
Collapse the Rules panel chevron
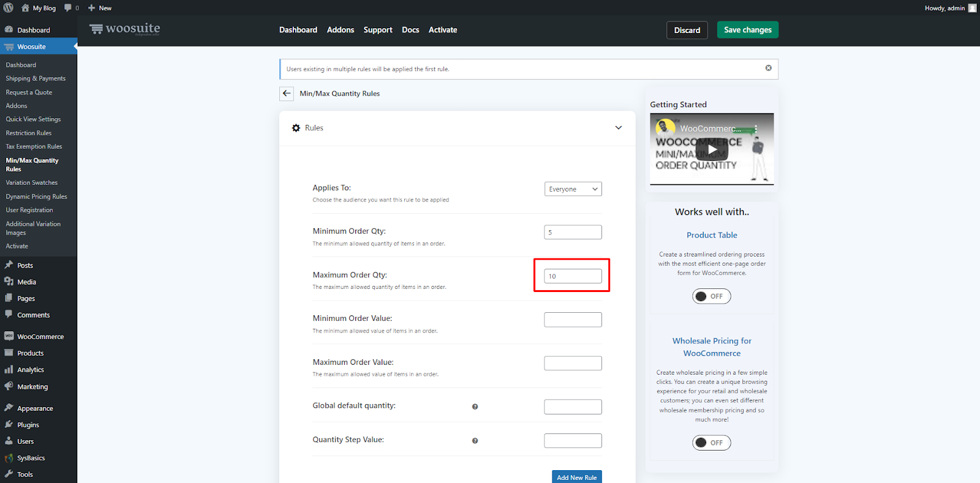point(618,128)
